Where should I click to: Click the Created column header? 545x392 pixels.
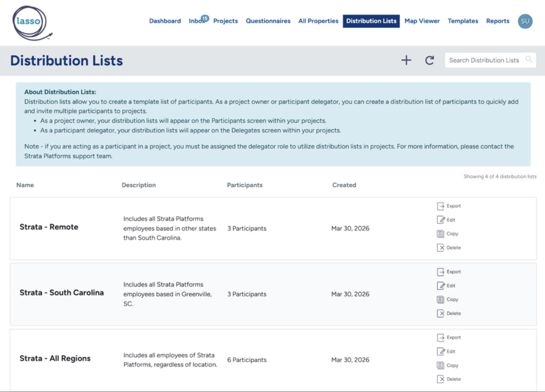click(x=344, y=185)
